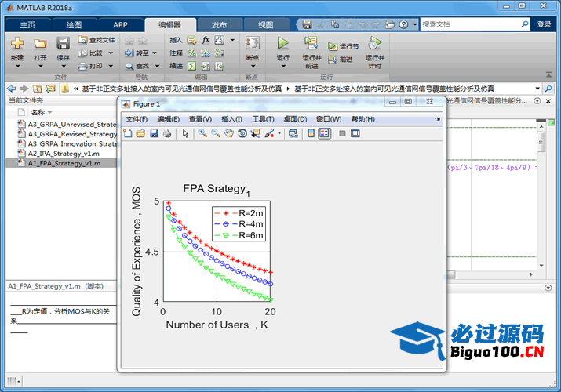
Task: Select A3_GRPA_Innovation_Strategy file in file list
Action: click(72, 144)
